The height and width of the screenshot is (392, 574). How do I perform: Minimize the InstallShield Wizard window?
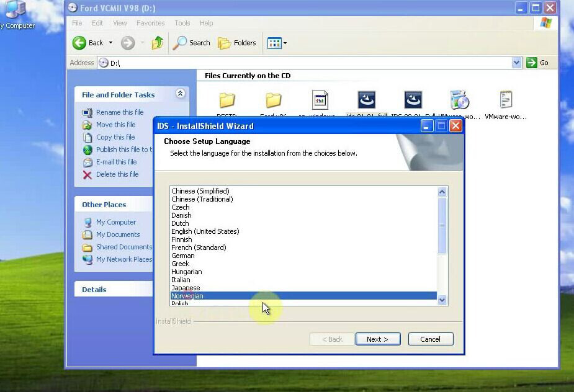coord(426,126)
